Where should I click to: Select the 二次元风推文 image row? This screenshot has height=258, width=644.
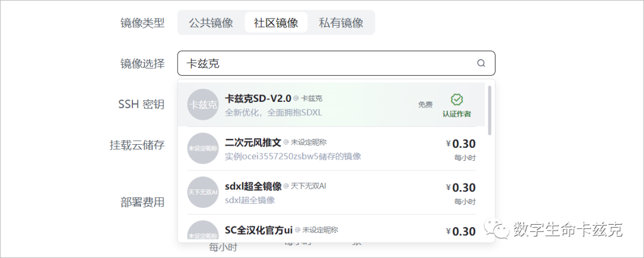point(332,148)
